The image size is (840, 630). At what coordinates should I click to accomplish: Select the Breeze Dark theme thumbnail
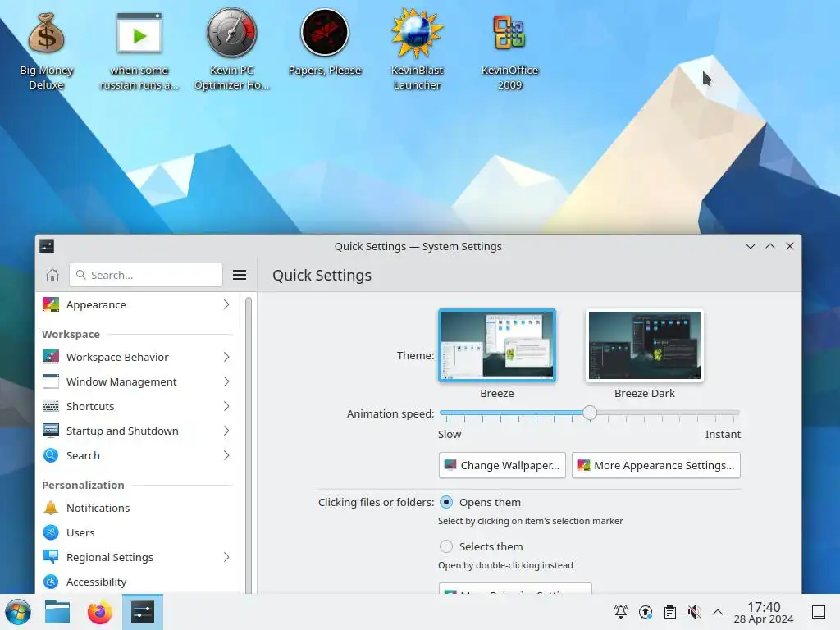[645, 345]
